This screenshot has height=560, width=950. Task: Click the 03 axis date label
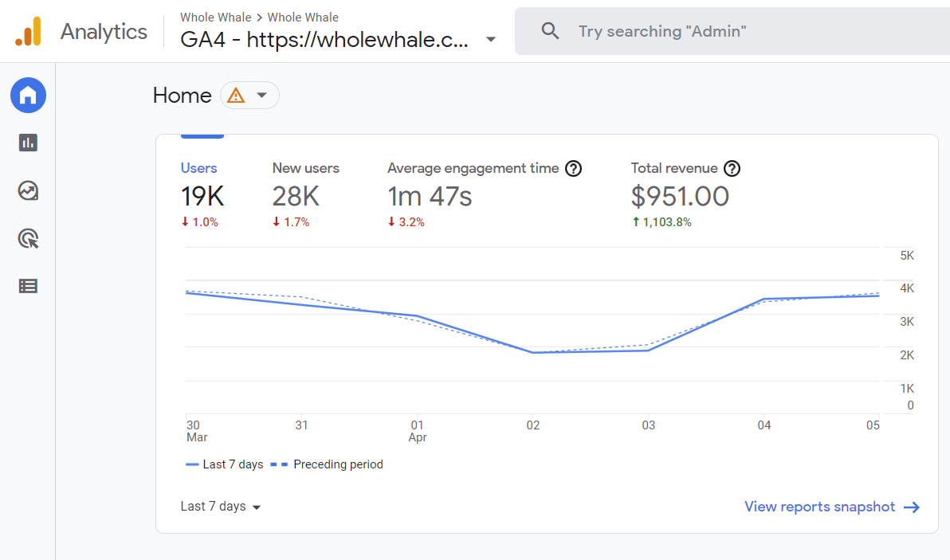[x=648, y=425]
